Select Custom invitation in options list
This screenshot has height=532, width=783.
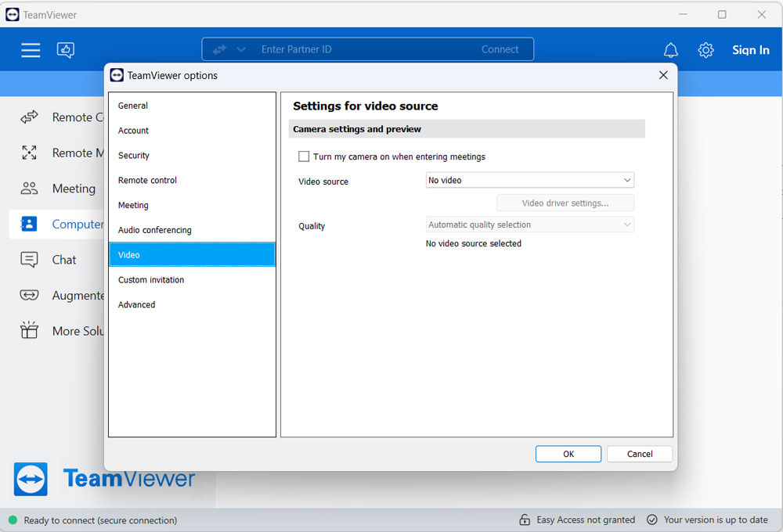193,279
